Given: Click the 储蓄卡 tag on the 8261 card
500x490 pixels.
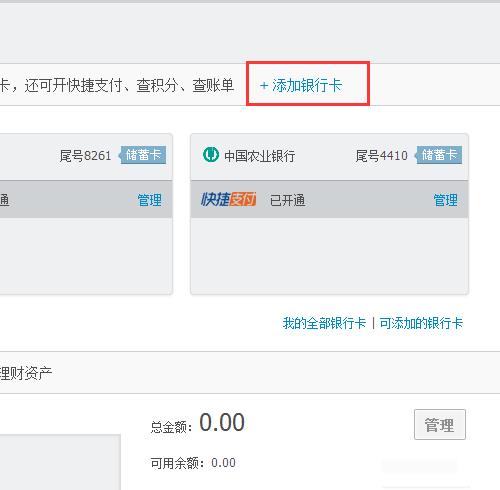Looking at the screenshot, I should (143, 155).
